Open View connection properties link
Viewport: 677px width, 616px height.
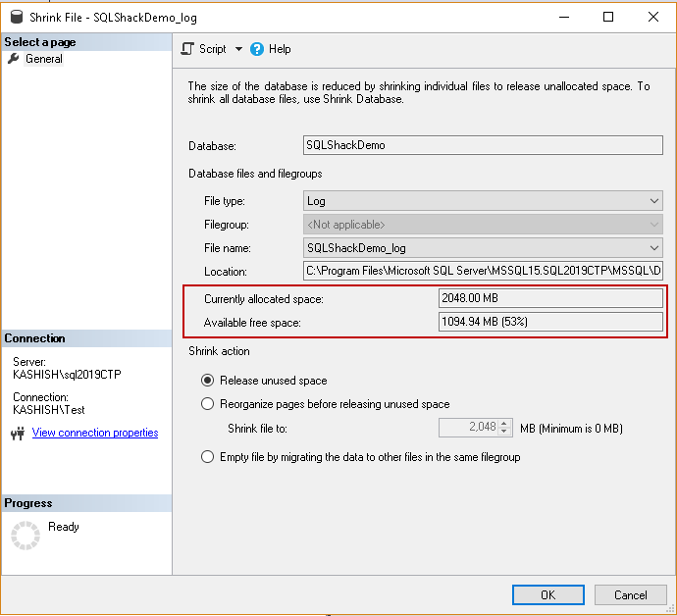coord(95,433)
